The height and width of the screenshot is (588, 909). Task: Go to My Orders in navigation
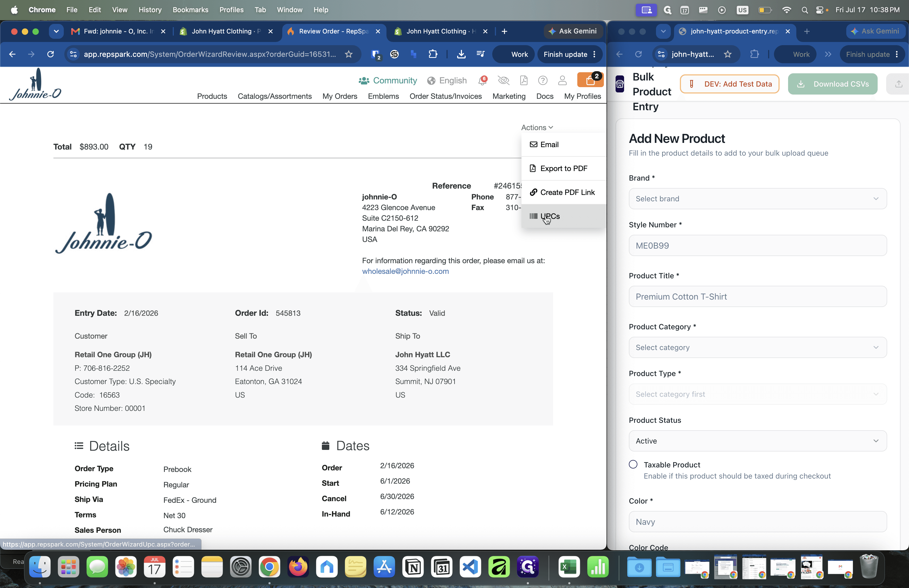point(339,96)
